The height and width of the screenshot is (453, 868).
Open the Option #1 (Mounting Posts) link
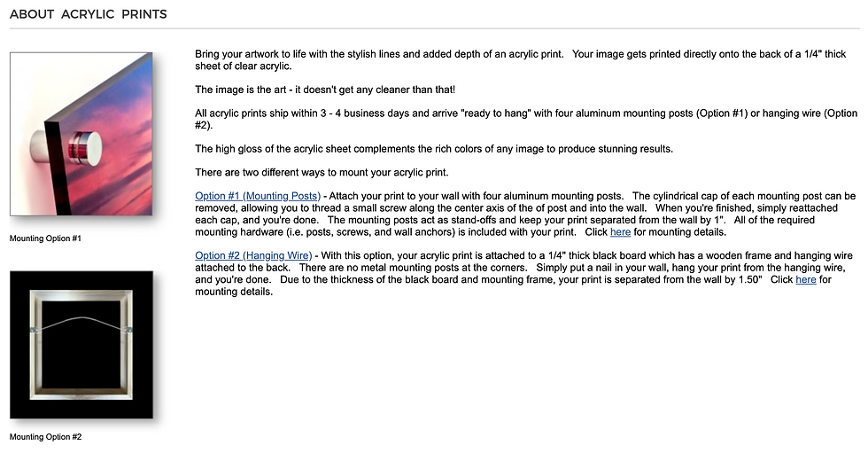pyautogui.click(x=258, y=196)
